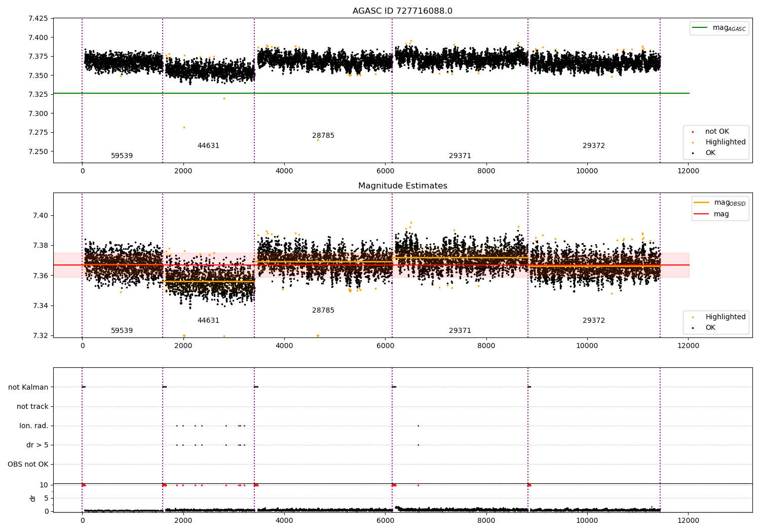Click the 7.38 tick on Magnitude Estimates axis
The image size is (760, 532).
pyautogui.click(x=40, y=246)
